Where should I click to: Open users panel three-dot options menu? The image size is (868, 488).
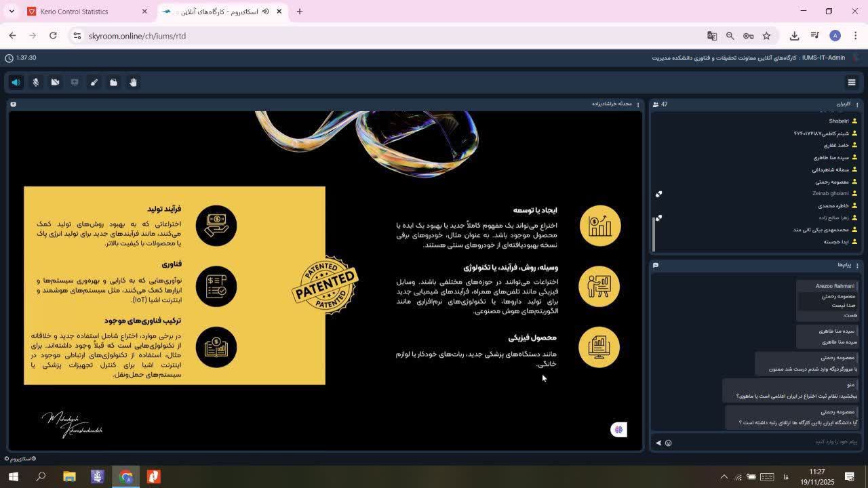coord(857,104)
